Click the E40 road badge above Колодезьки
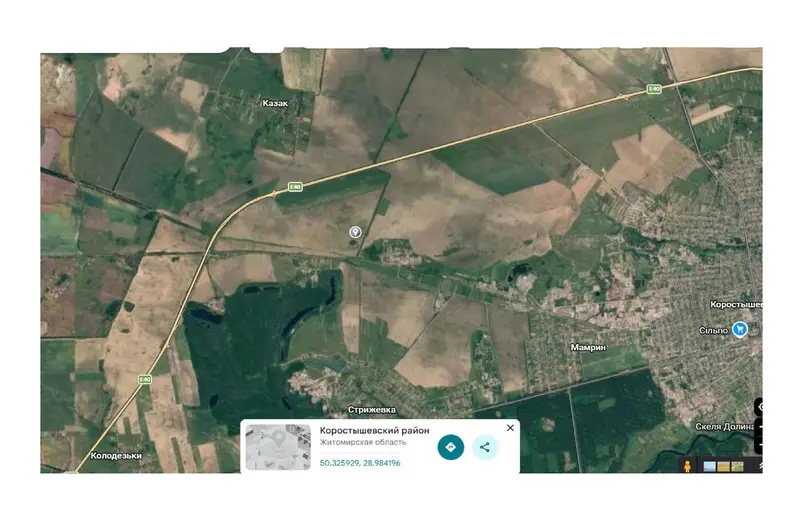Screen dimensions: 800x525 coord(145,379)
